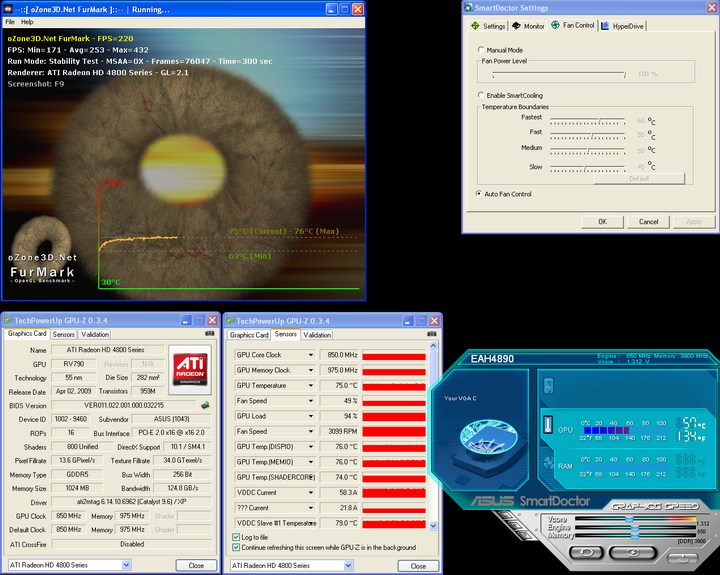Select the Auto Fan Control radio button
Viewport: 720px width, 575px height.
pos(479,193)
